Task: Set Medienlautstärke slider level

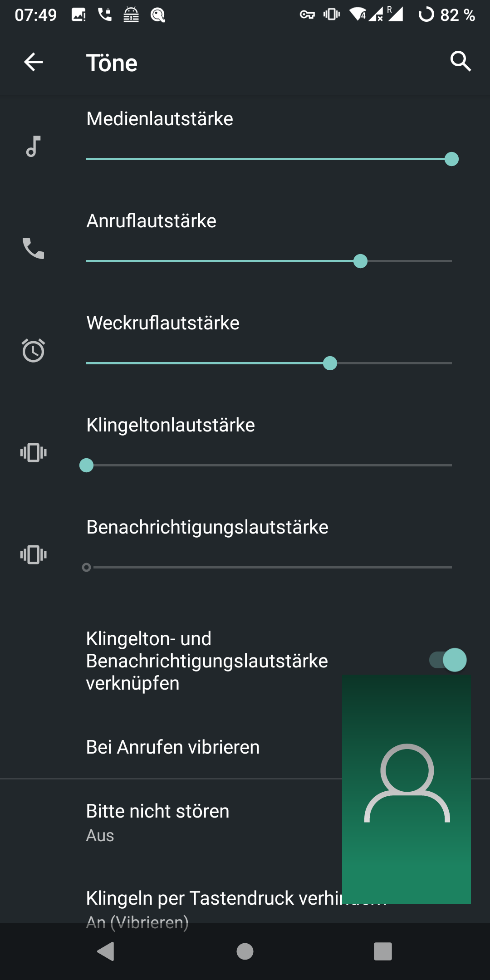Action: point(451,159)
